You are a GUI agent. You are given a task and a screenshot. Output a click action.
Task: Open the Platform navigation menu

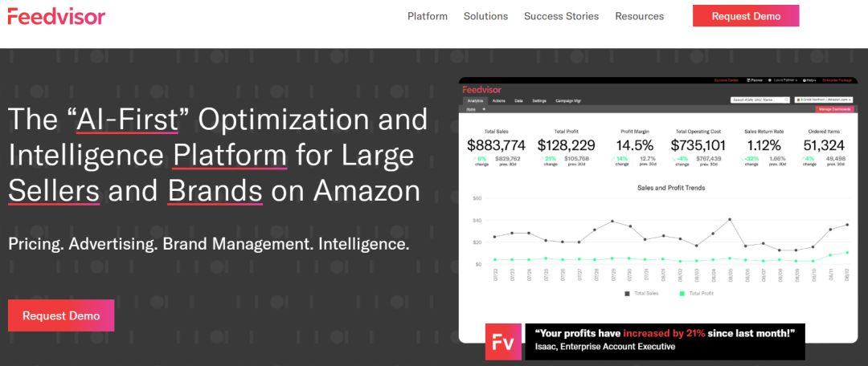coord(428,16)
